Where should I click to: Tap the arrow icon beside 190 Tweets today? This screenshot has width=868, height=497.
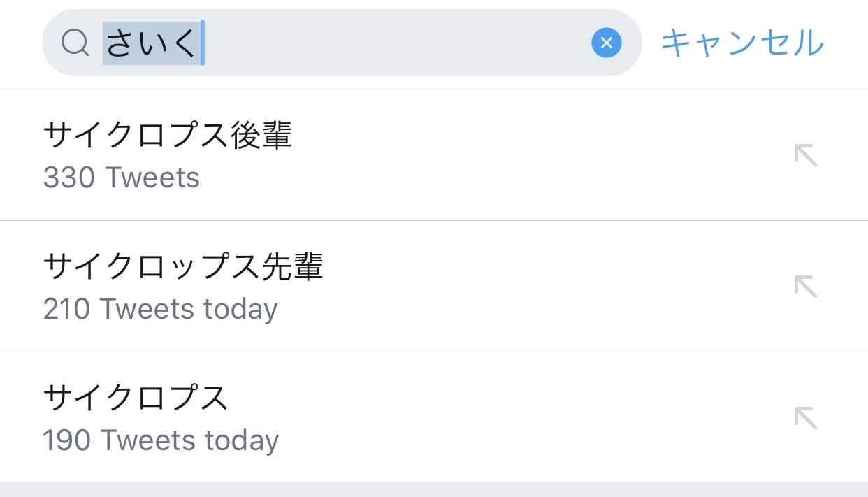tap(805, 418)
